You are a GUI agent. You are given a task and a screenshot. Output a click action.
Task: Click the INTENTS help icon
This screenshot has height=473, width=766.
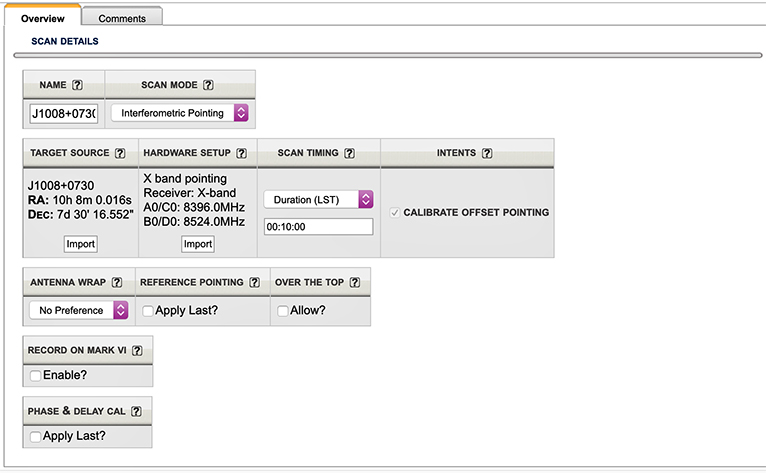pyautogui.click(x=487, y=153)
